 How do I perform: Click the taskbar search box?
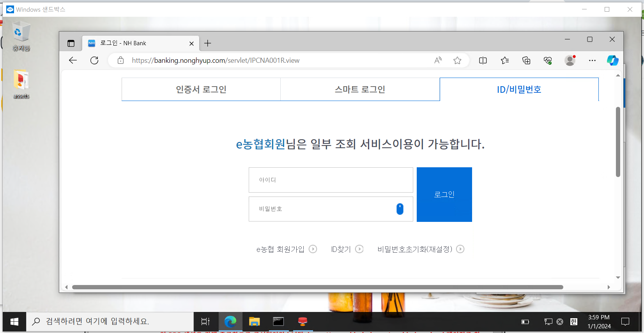point(110,322)
